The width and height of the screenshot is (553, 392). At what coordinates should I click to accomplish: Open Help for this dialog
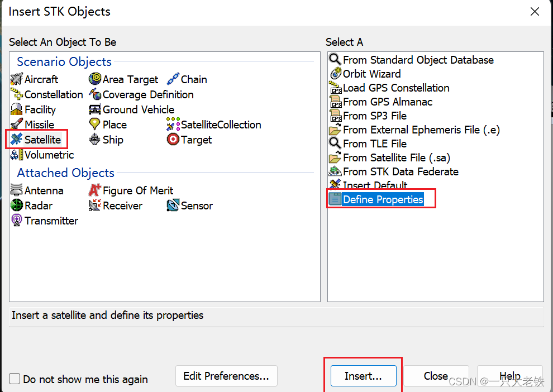[509, 376]
